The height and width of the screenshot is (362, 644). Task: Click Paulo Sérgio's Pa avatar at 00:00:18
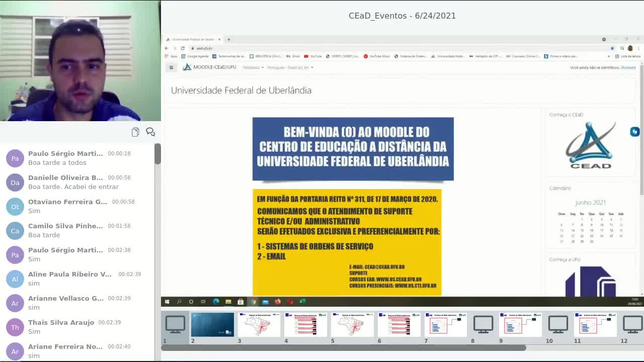pyautogui.click(x=15, y=158)
